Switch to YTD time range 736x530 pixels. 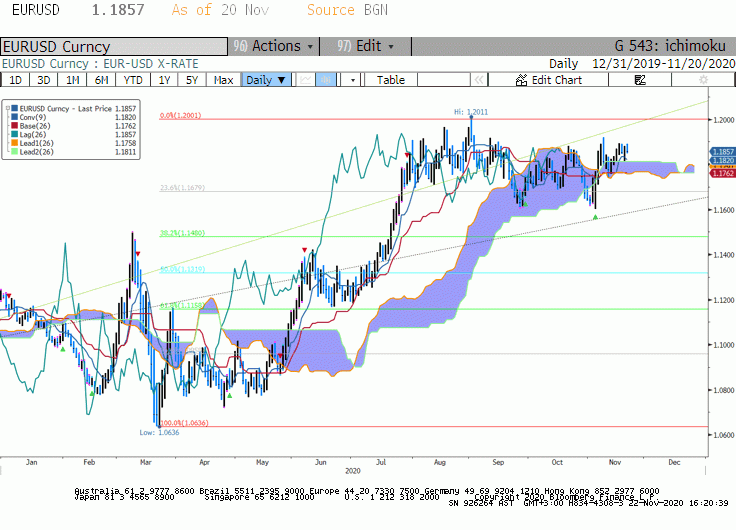click(x=133, y=80)
